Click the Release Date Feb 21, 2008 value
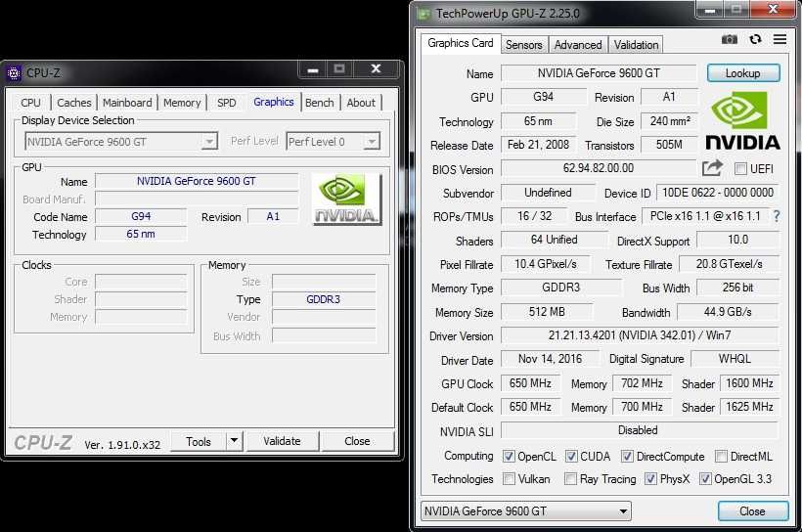 click(x=539, y=145)
